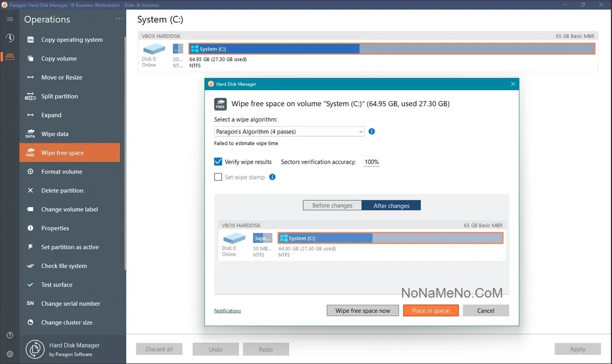Screen dimensions: 612x364
Task: Click the Operations panel scrollbar
Action: (x=125, y=153)
